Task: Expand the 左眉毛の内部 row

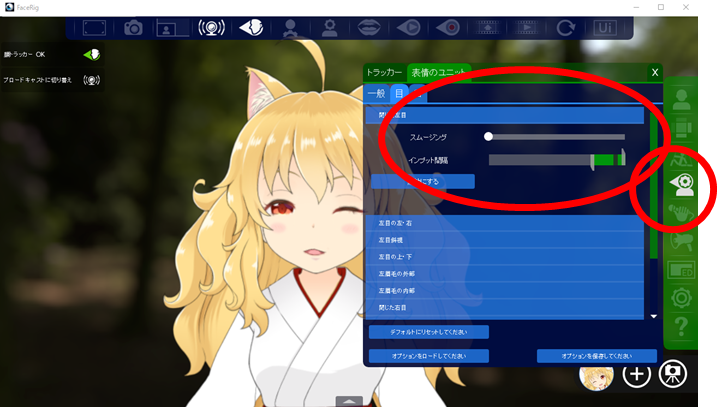Action: (x=504, y=291)
